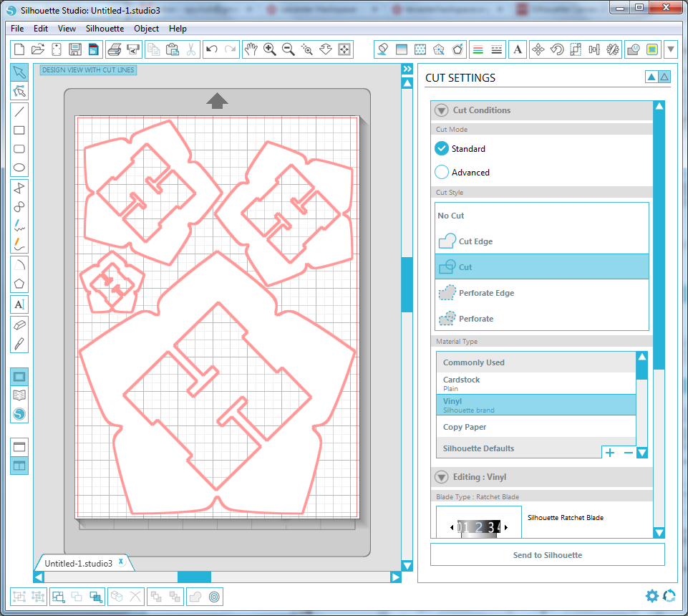Choose the Edit Points tool

[x=19, y=91]
